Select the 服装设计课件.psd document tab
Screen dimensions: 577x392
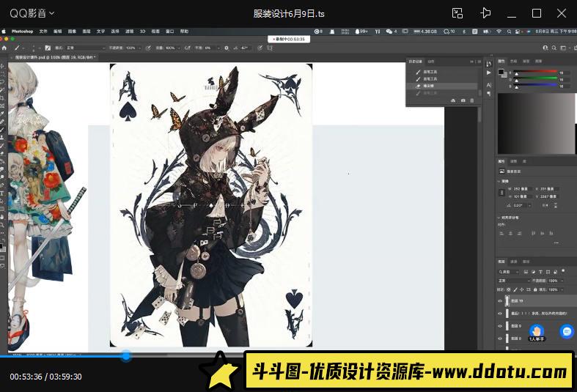pyautogui.click(x=54, y=57)
